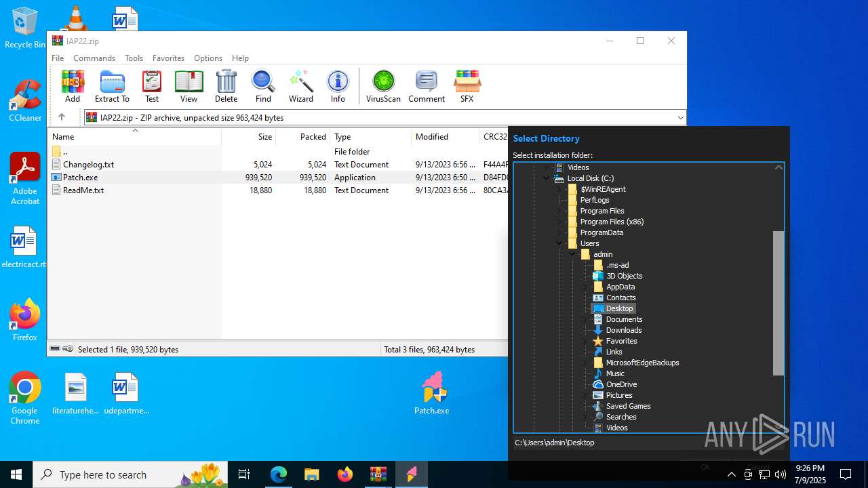The width and height of the screenshot is (868, 488).
Task: Open File Explorer from the taskbar
Action: [312, 474]
